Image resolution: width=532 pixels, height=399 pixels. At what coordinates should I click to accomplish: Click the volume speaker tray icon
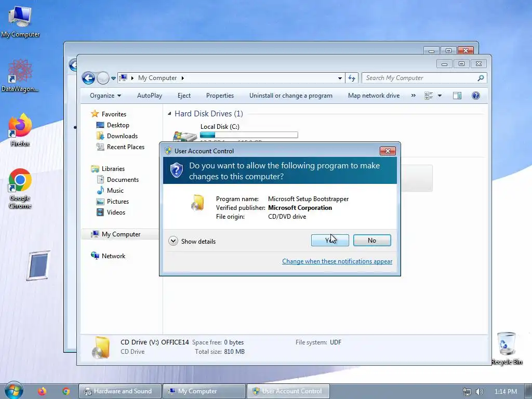(x=479, y=392)
